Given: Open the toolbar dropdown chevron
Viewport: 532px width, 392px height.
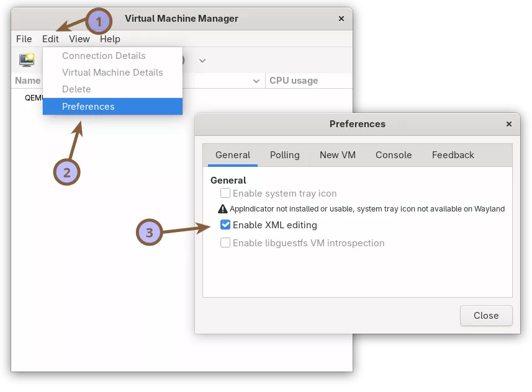Looking at the screenshot, I should [202, 60].
